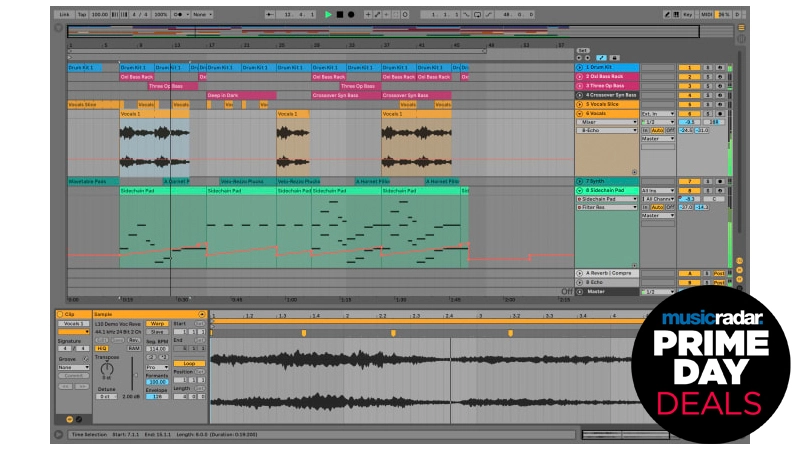The height and width of the screenshot is (450, 800).
Task: Select the Deep in Dark clip
Action: point(241,95)
